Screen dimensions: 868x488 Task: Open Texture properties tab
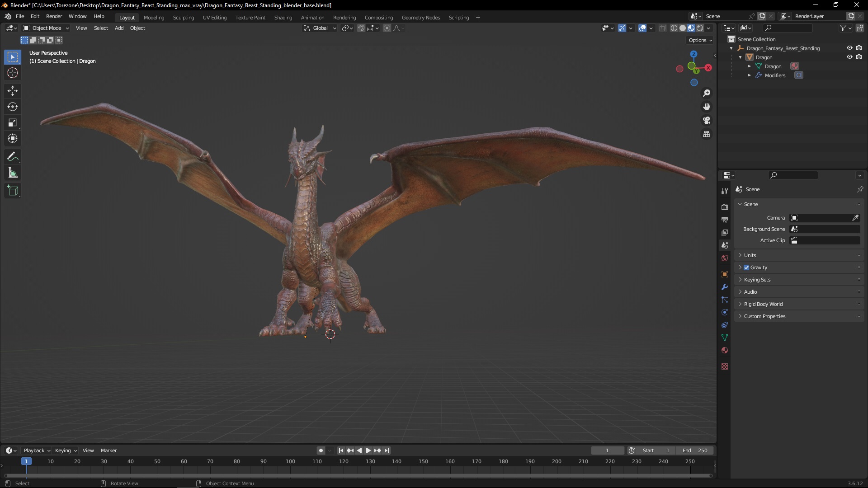point(725,366)
